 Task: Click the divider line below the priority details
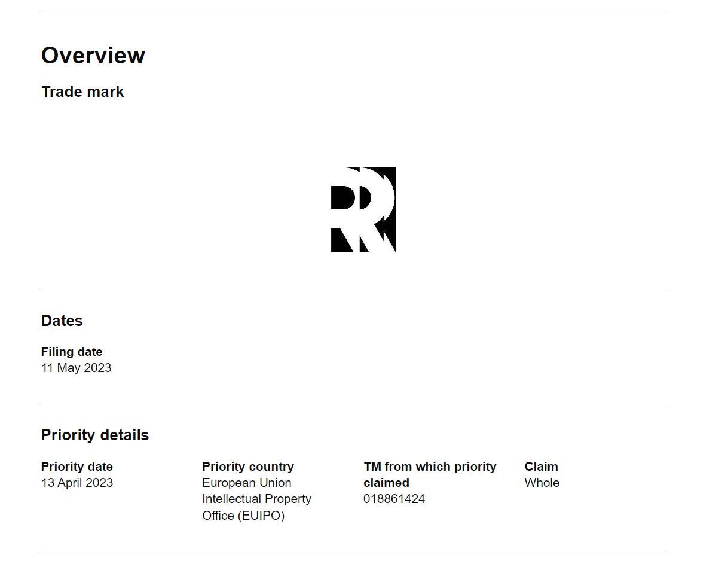click(x=353, y=553)
